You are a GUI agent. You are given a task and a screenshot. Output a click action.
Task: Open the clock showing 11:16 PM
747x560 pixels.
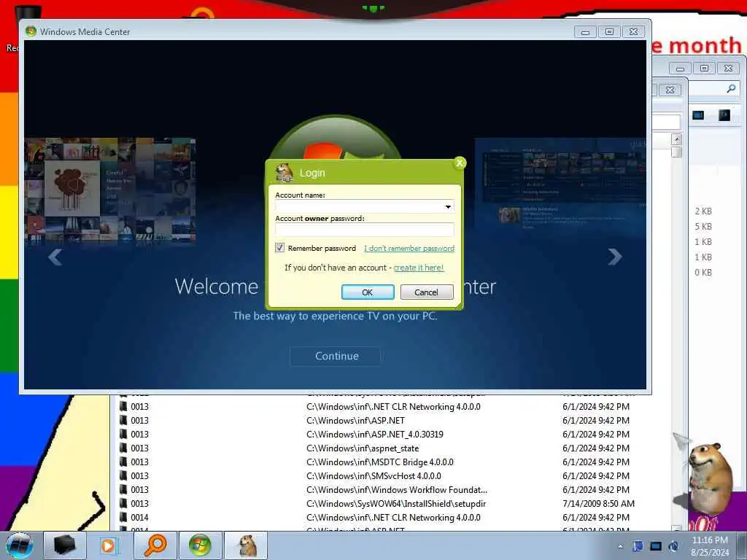(710, 540)
